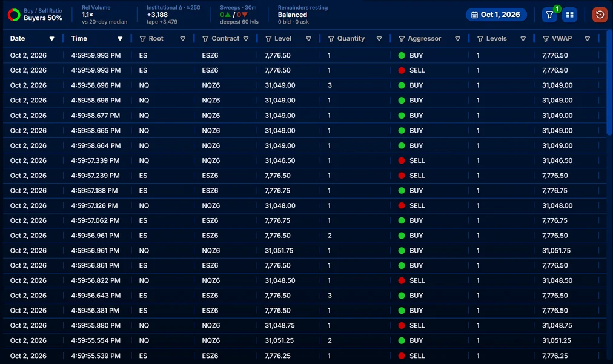The width and height of the screenshot is (613, 364).
Task: Open the Aggressor column dropdown arrow
Action: [x=457, y=39]
